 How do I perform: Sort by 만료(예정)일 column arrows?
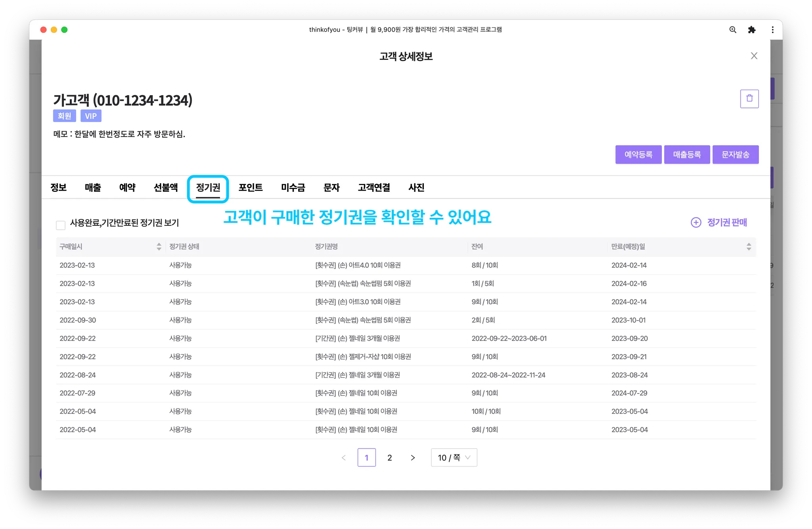(x=749, y=246)
